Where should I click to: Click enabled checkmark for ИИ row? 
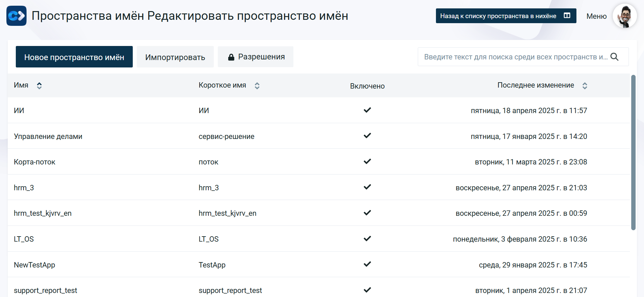tap(367, 110)
